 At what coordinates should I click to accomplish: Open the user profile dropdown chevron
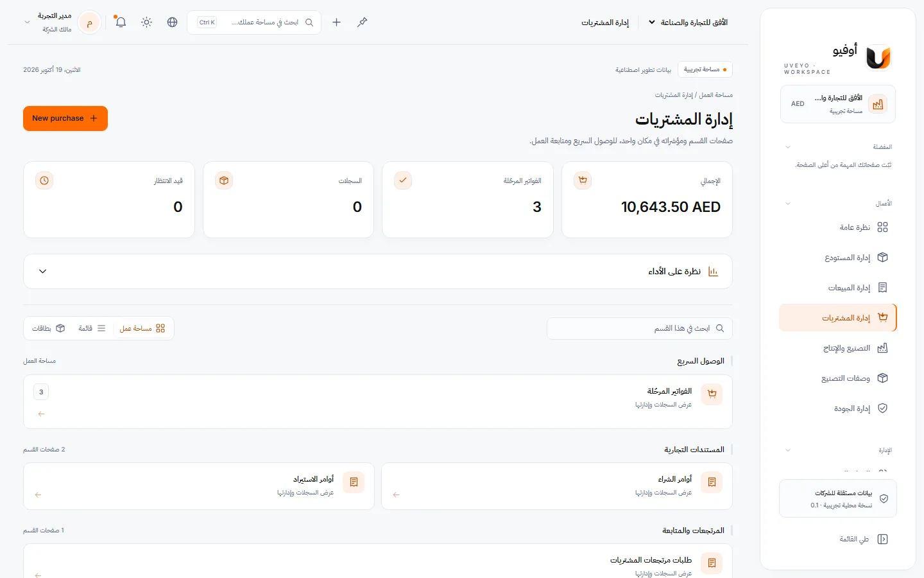tap(27, 22)
